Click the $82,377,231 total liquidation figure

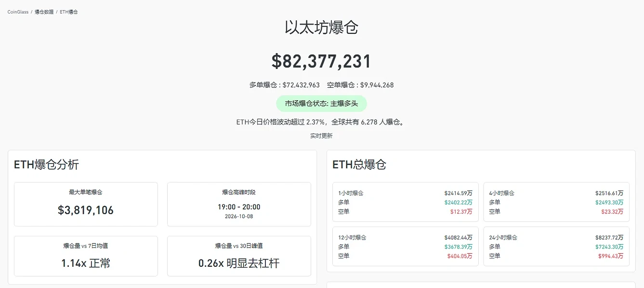(x=322, y=61)
